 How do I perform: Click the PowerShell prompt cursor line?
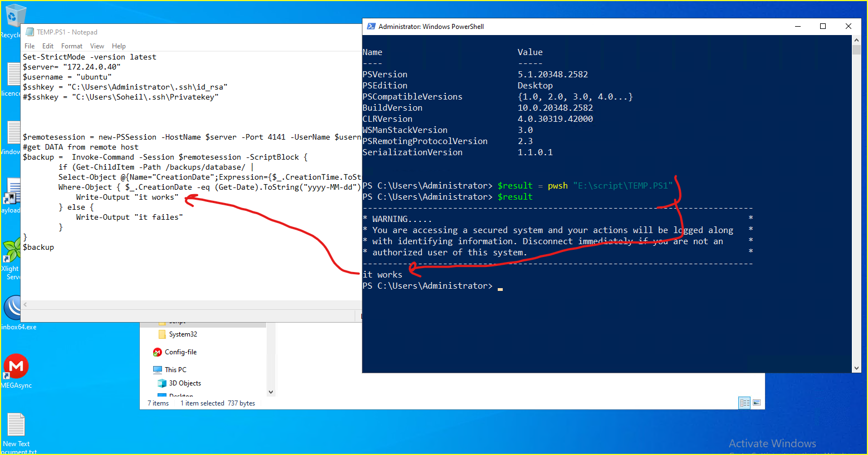[433, 286]
